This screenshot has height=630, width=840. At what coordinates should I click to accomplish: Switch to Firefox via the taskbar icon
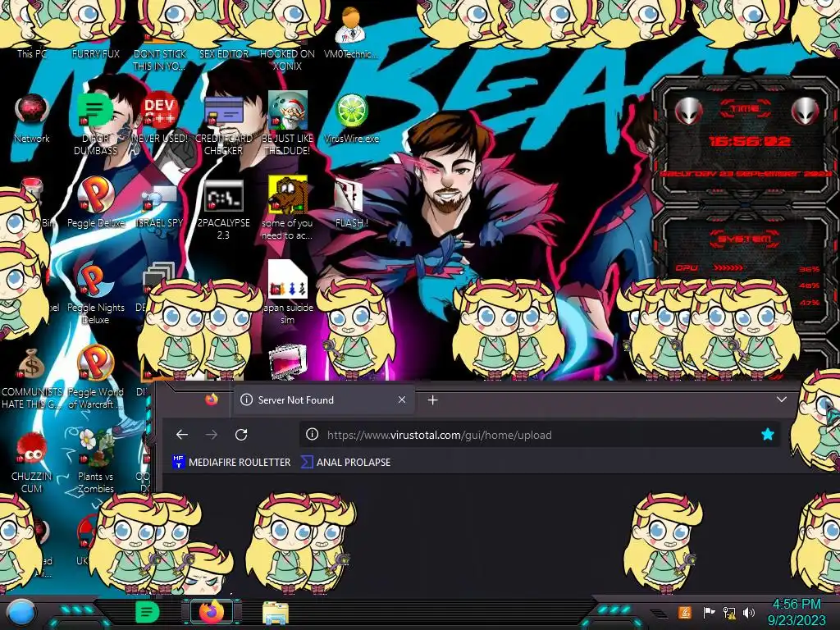[x=212, y=612]
